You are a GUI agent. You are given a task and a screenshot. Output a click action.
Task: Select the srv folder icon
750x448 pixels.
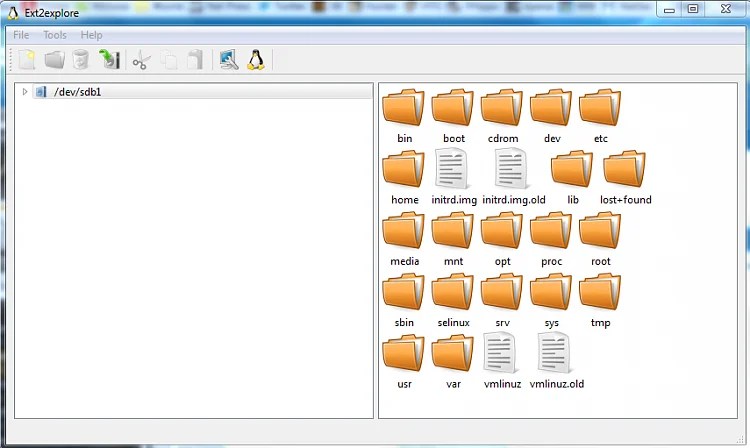(502, 292)
